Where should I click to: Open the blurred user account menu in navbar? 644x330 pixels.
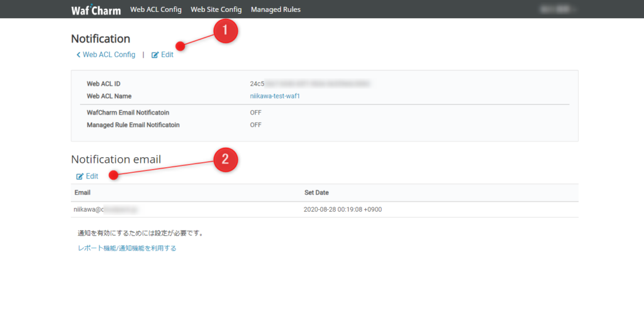(557, 9)
